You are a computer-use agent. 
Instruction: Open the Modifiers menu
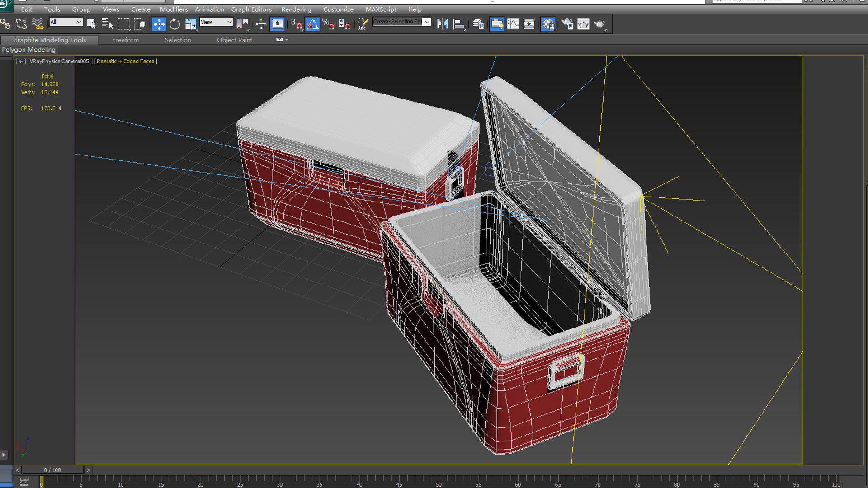[174, 9]
